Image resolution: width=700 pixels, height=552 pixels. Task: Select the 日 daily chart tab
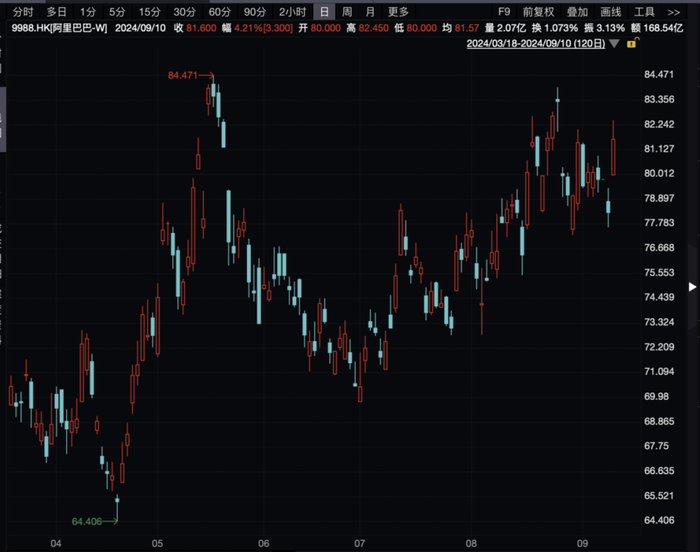(x=325, y=12)
